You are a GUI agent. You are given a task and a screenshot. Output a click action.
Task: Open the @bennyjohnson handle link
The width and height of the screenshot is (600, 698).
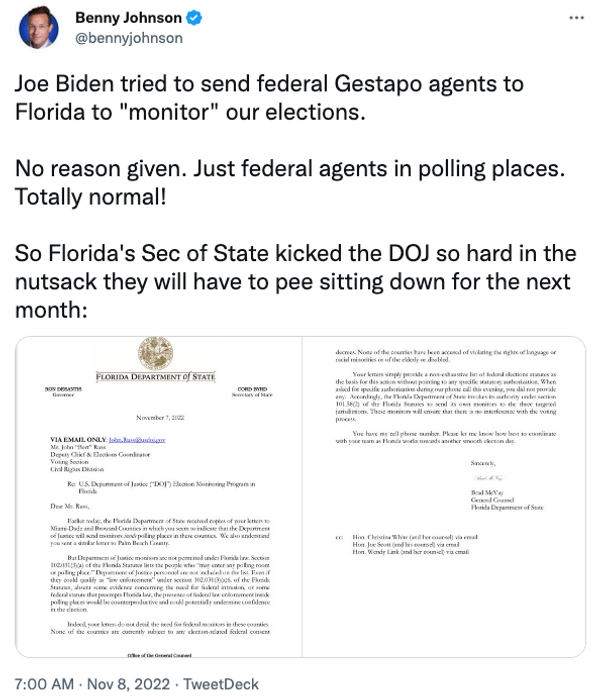point(129,38)
